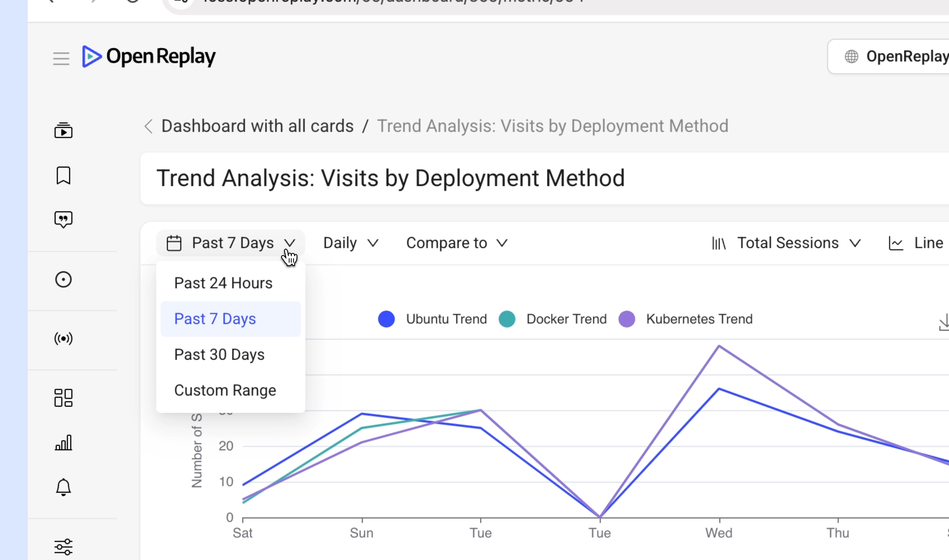This screenshot has height=560, width=949.
Task: Click the Wed data point peak on Kubernetes line
Action: 719,346
